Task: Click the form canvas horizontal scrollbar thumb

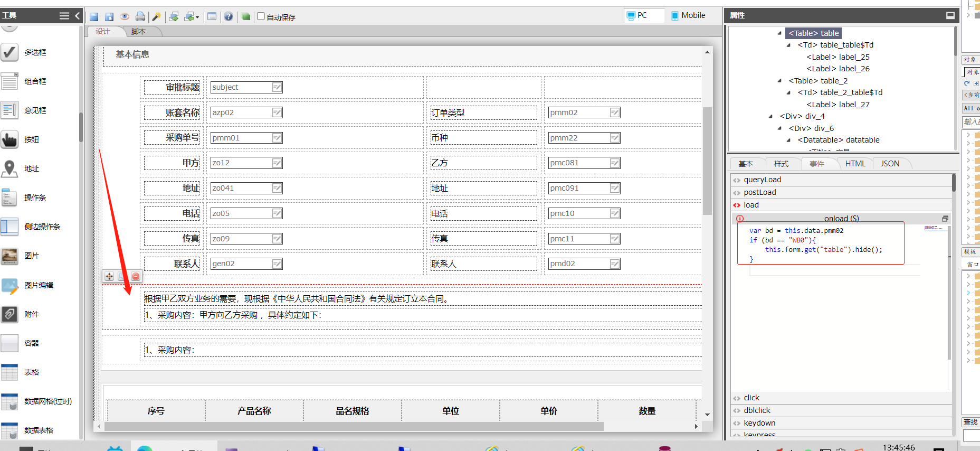Action: tap(354, 426)
